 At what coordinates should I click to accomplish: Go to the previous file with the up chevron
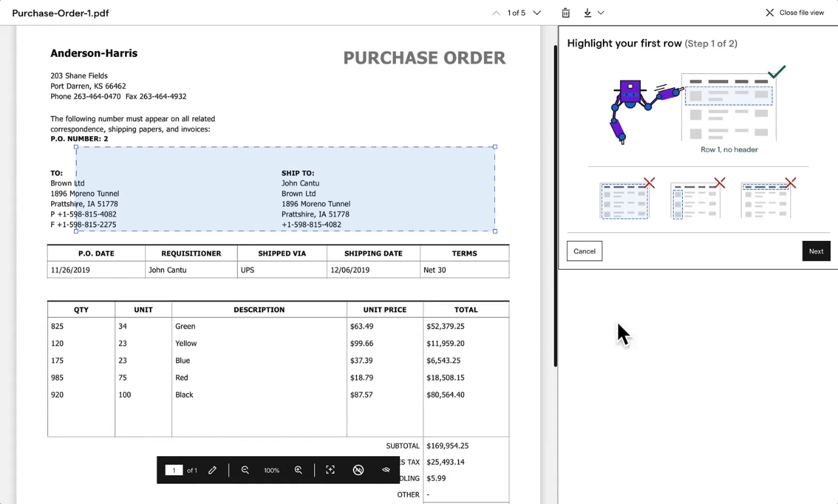pos(496,13)
